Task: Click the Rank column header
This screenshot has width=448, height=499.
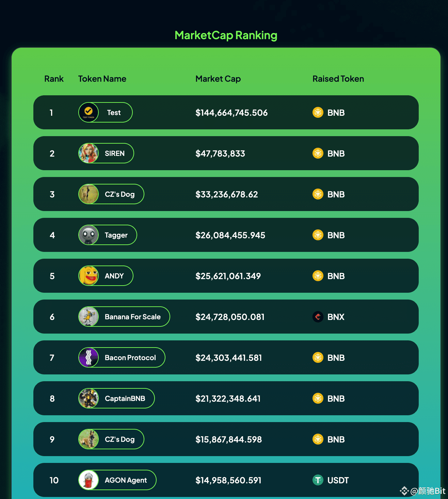Action: click(x=54, y=79)
